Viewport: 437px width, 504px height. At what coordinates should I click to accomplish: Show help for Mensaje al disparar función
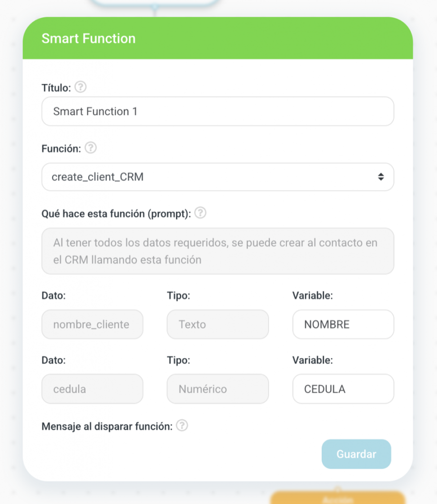click(x=182, y=426)
